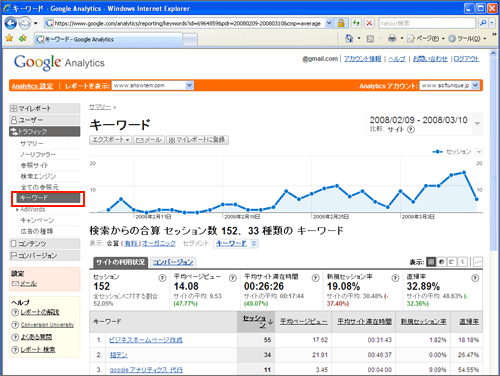This screenshot has width=500, height=376.
Task: Click the サマリー breadcrumb link
Action: click(100, 107)
